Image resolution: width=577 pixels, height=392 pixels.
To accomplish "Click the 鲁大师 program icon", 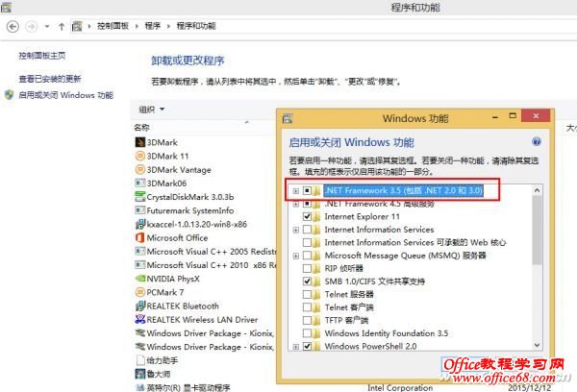I will 139,374.
